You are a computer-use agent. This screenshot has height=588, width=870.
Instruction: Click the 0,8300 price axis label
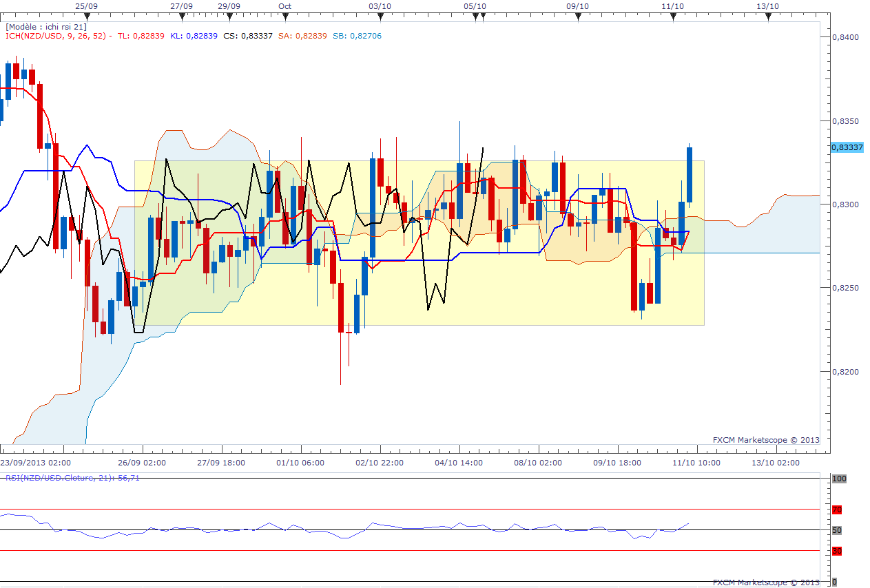click(x=845, y=204)
